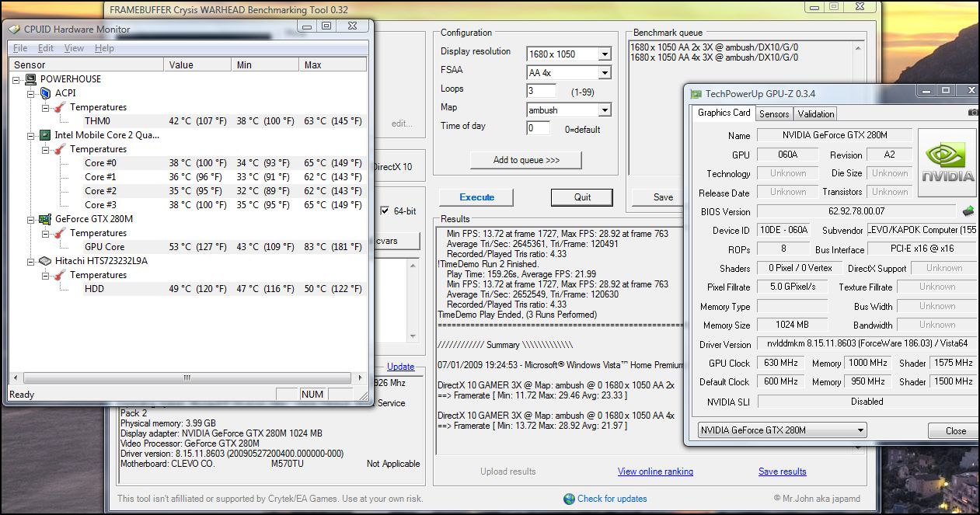Click the CPUID Hardware Monitor title bar icon

[x=15, y=30]
